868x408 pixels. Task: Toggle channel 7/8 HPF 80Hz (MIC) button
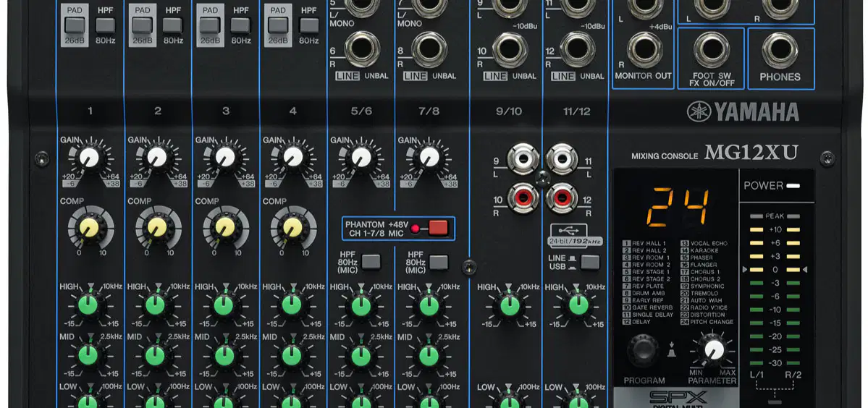pos(439,261)
